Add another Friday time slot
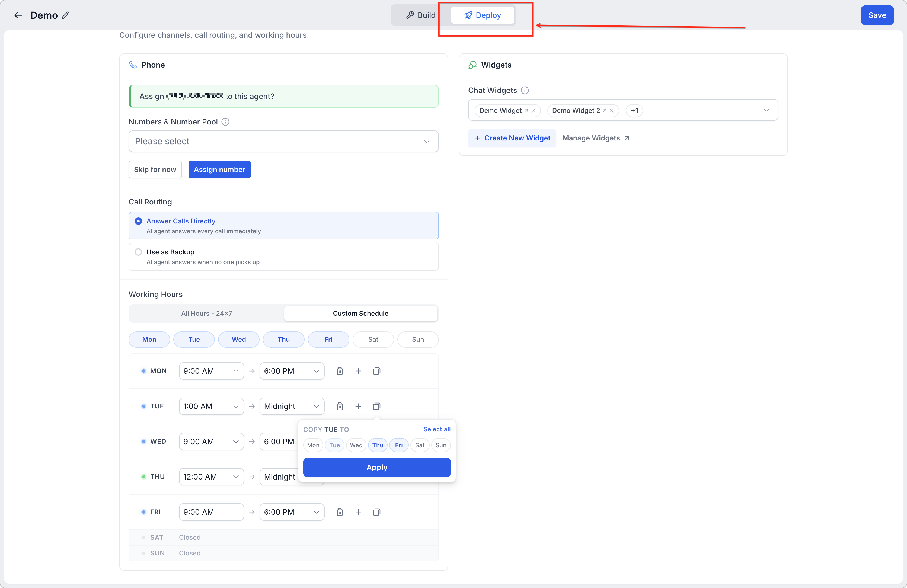This screenshot has height=588, width=907. (x=358, y=512)
